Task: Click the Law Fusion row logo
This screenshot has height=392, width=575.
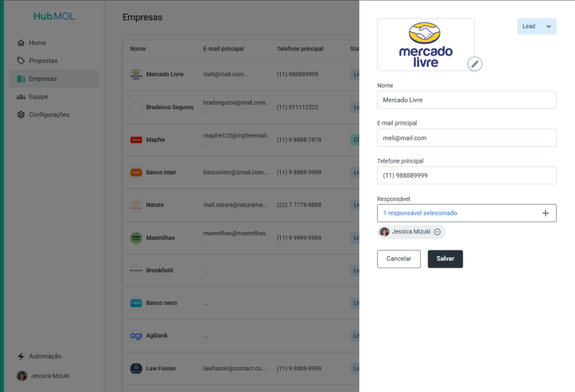Action: (136, 368)
